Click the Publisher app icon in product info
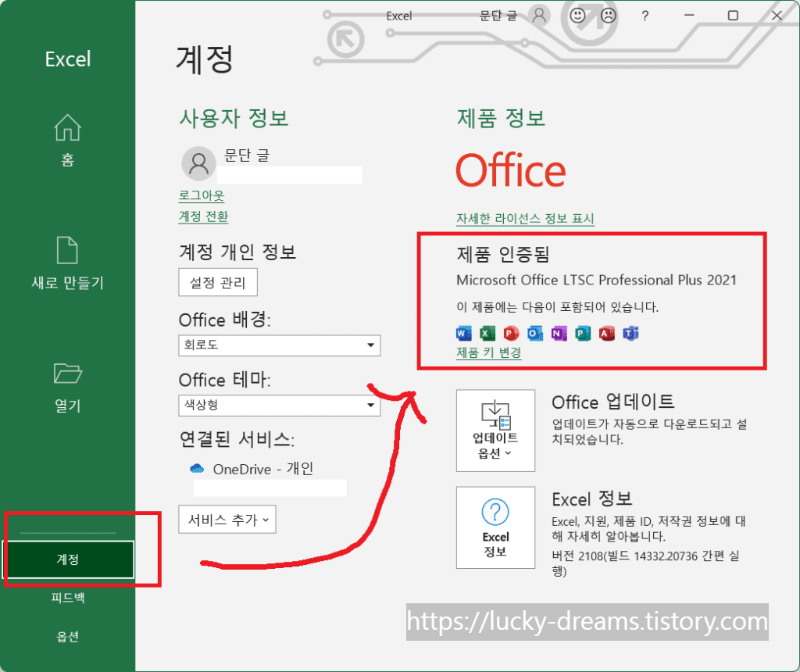The image size is (800, 672). (583, 333)
